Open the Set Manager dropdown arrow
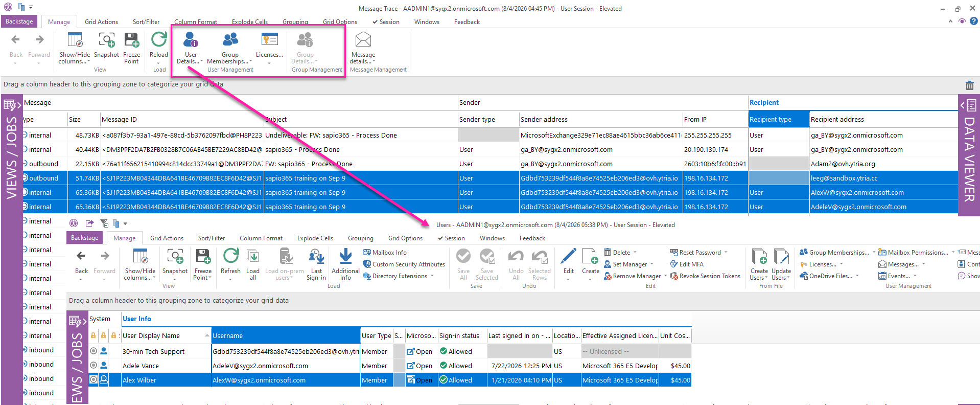Screen dimensions: 980x405 point(652,264)
